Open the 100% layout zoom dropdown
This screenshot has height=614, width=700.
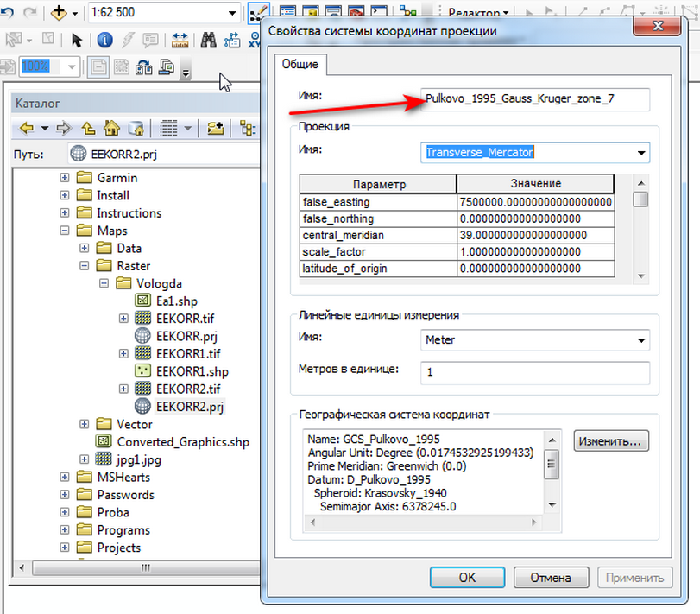pyautogui.click(x=72, y=67)
